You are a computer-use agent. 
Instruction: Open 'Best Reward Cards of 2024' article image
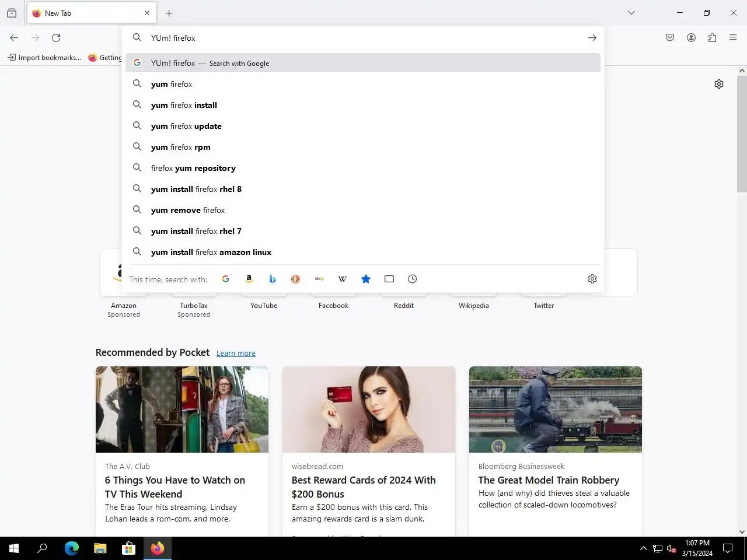pyautogui.click(x=369, y=409)
